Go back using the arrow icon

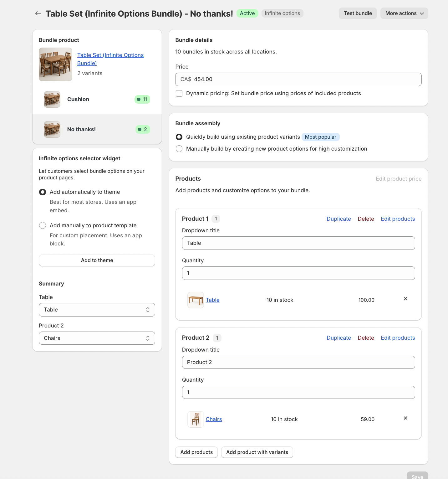38,13
